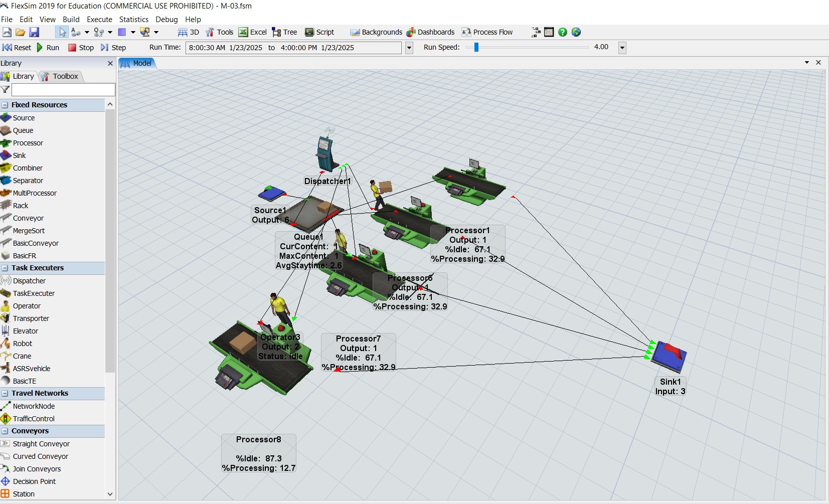The width and height of the screenshot is (829, 504).
Task: Open the Run Speed dropdown arrow
Action: [622, 48]
